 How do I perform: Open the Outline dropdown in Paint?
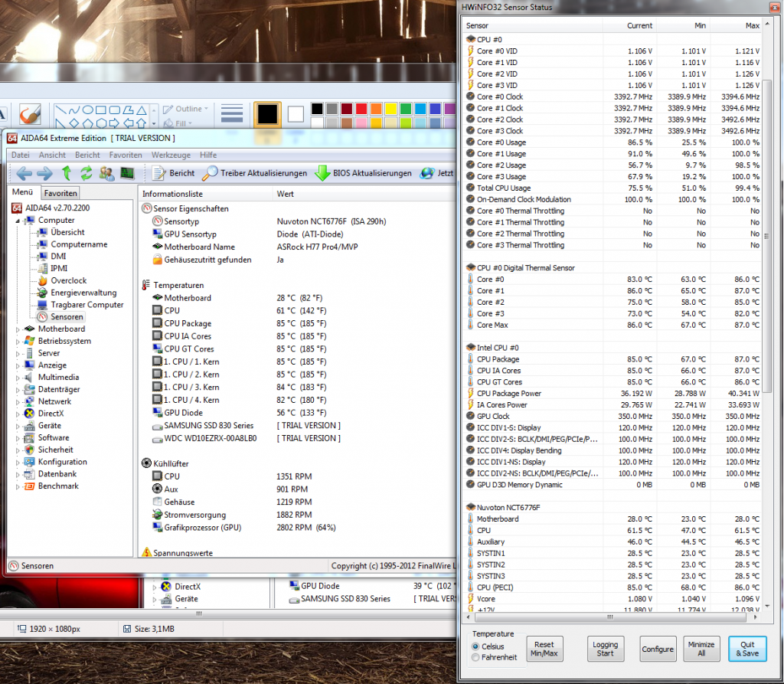click(x=188, y=109)
